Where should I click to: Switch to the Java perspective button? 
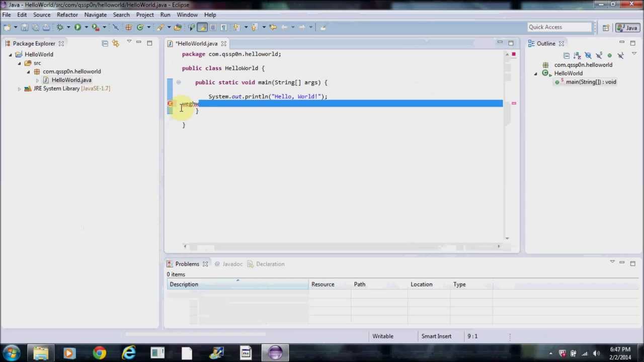click(x=627, y=28)
